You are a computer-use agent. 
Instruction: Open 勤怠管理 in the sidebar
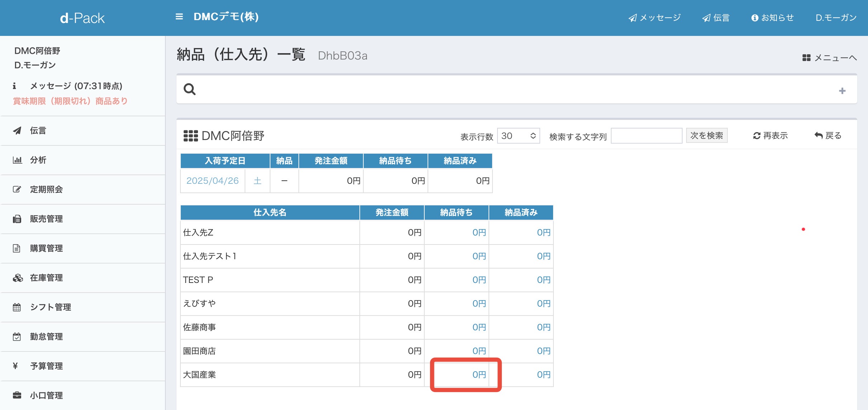[83, 337]
